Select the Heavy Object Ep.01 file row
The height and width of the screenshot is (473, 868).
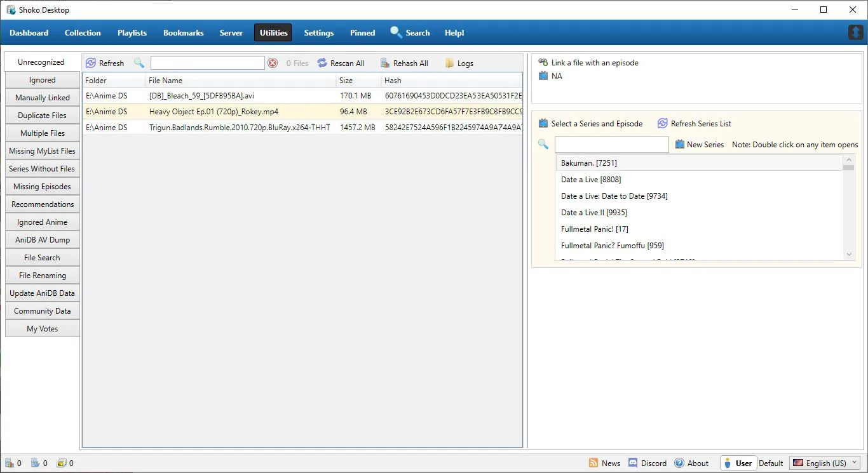[302, 112]
